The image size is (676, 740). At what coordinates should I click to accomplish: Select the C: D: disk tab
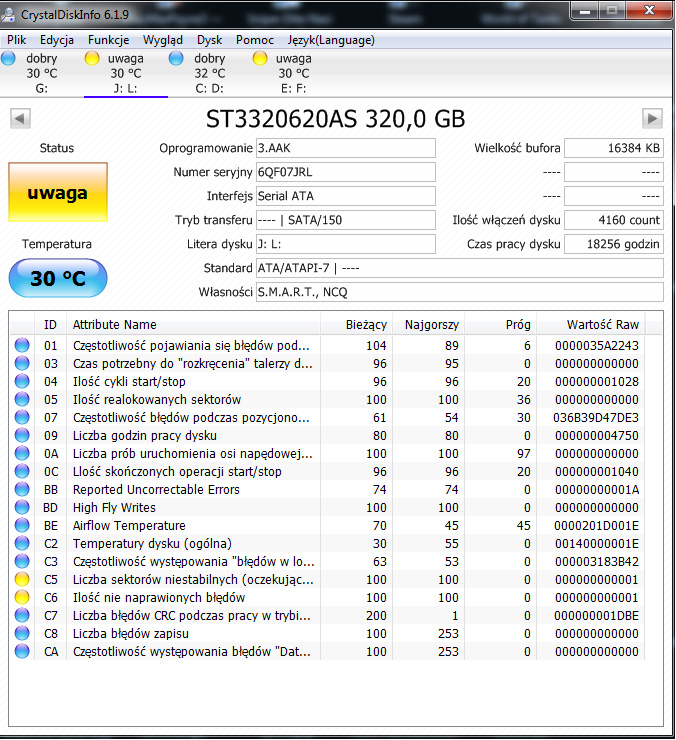(210, 73)
